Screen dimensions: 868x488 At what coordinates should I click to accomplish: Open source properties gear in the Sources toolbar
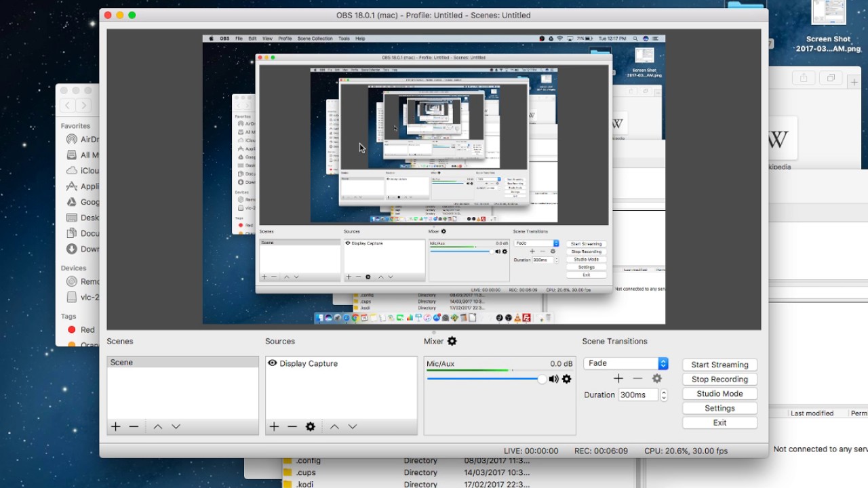click(311, 426)
